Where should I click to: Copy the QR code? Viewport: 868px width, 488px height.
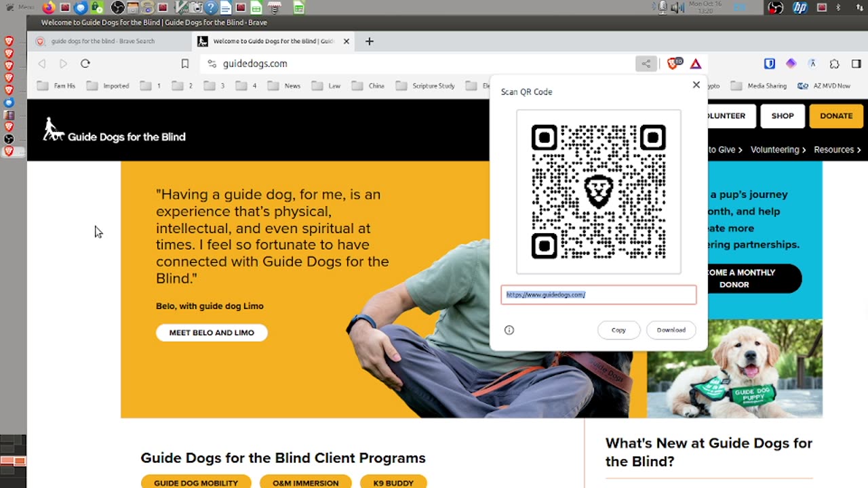(618, 330)
